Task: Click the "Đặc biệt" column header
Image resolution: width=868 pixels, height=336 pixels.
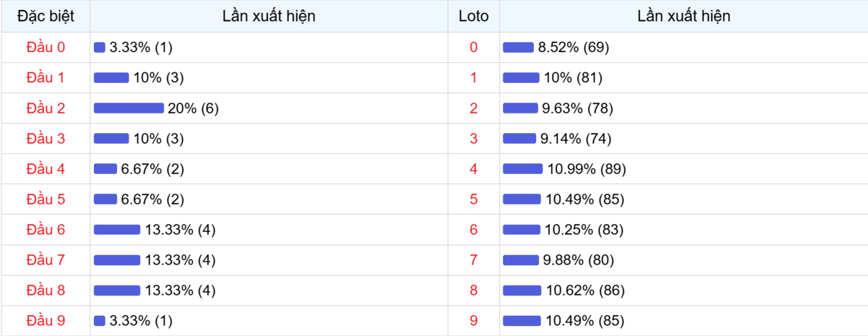Action: [46, 16]
